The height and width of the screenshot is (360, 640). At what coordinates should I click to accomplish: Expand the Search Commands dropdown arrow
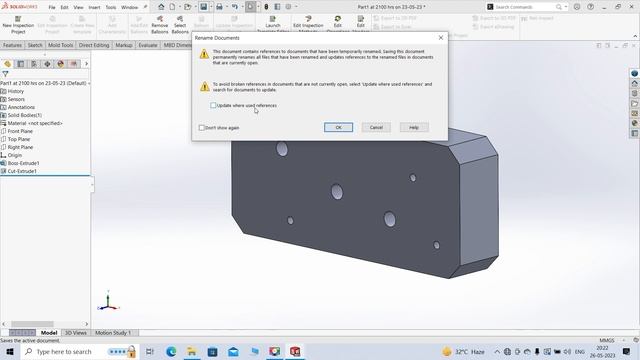pyautogui.click(x=566, y=7)
